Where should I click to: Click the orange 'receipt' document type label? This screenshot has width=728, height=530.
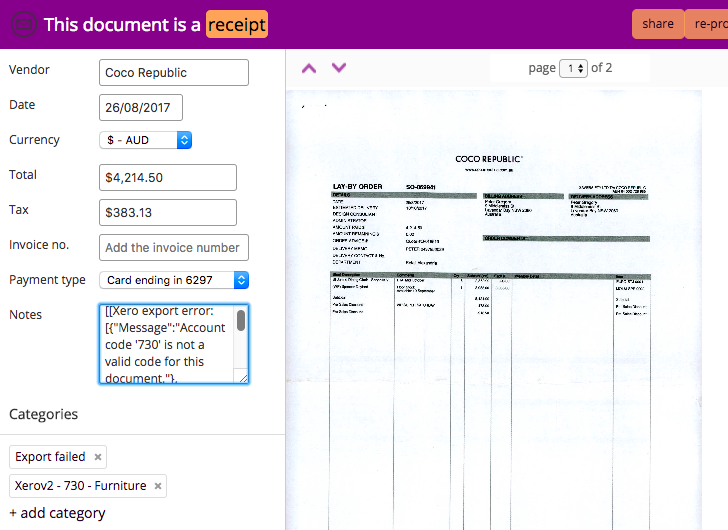coord(237,24)
